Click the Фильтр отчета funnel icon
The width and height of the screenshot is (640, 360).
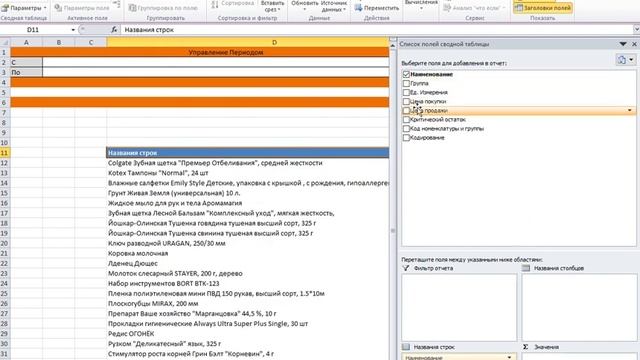406,268
